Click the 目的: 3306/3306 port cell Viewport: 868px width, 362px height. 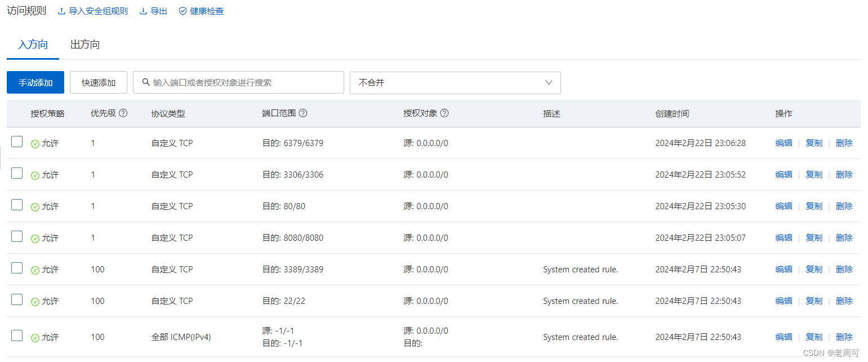click(293, 175)
